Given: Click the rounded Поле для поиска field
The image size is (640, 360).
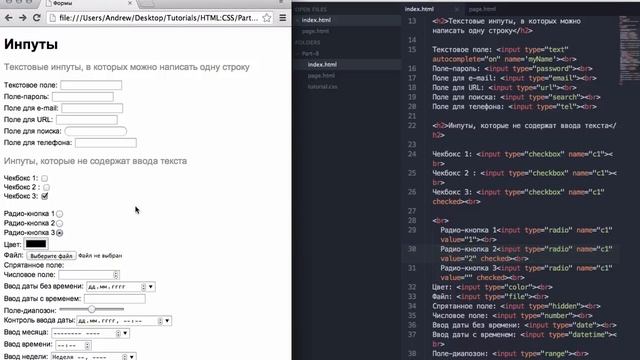Looking at the screenshot, I should point(96,131).
